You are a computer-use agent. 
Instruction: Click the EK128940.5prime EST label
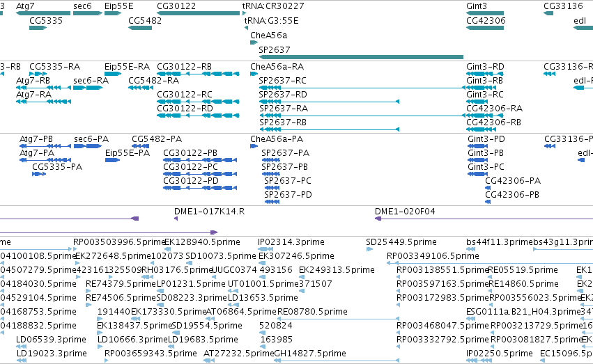click(x=202, y=242)
